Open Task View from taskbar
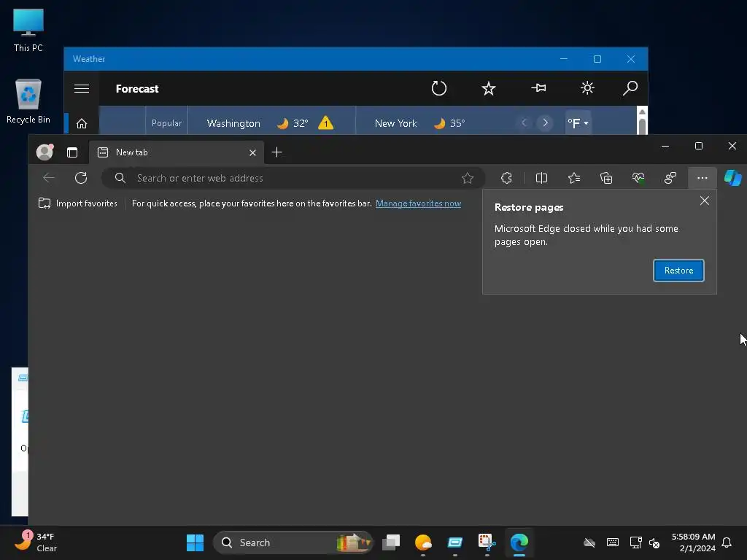Image resolution: width=747 pixels, height=560 pixels. [391, 542]
